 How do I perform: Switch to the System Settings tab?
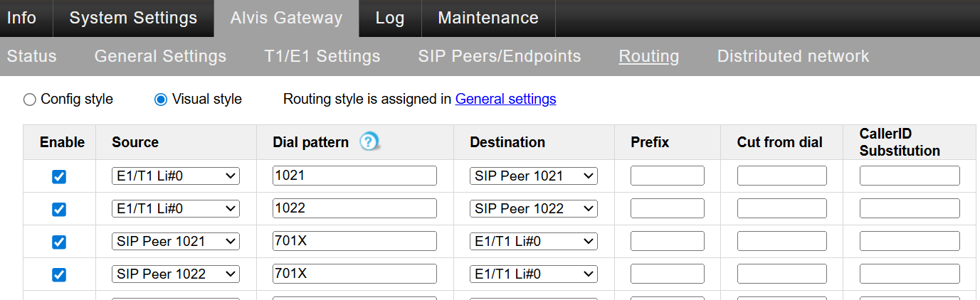point(133,18)
